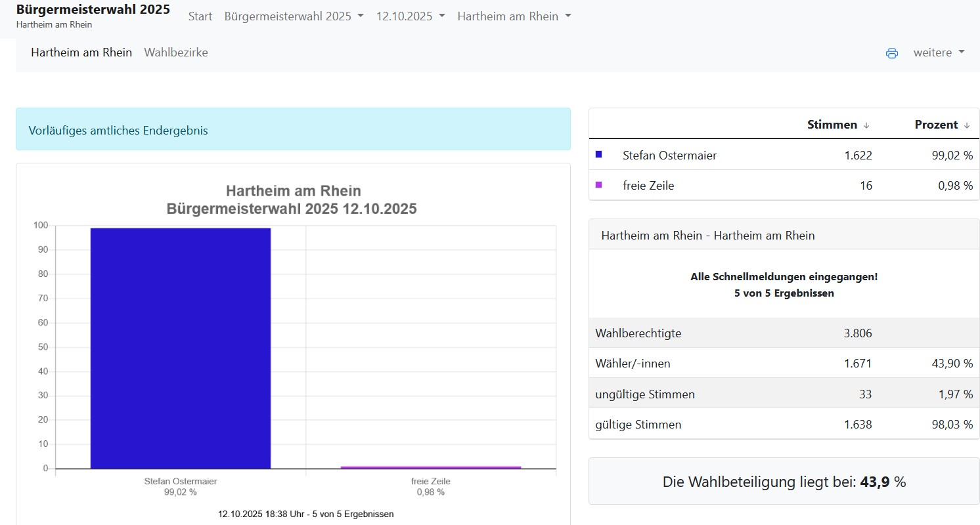Select the freie Zeile table row

784,186
